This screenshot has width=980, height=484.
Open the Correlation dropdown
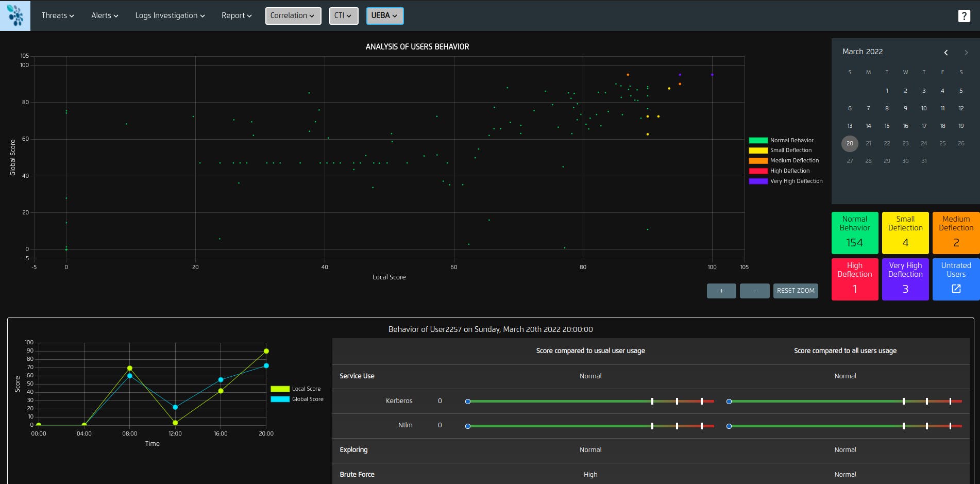[293, 15]
